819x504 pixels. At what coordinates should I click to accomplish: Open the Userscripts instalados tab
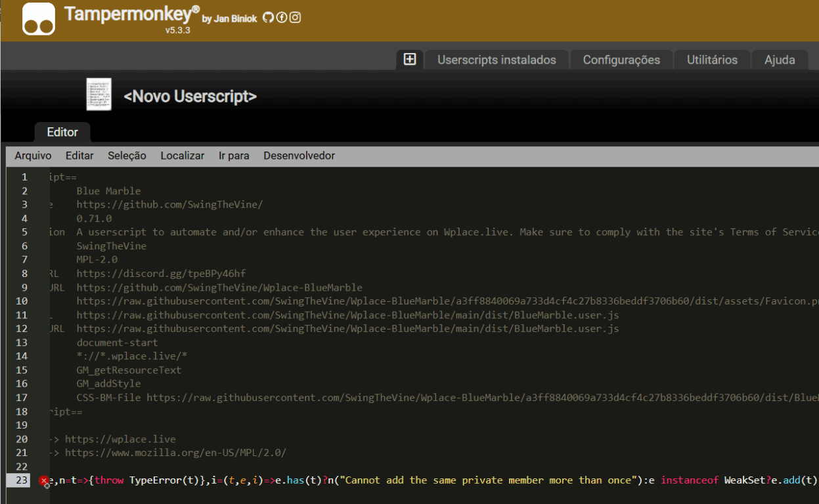(x=497, y=60)
